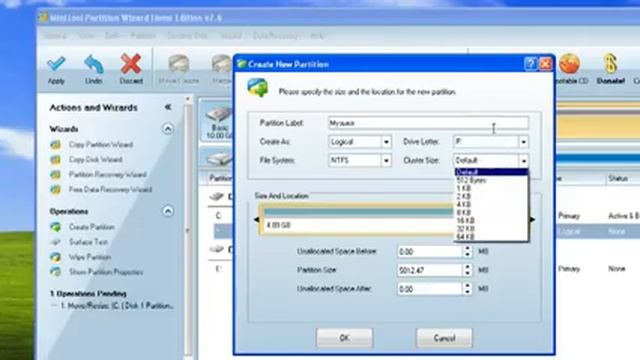Click the Discard red X icon
Image resolution: width=640 pixels, height=360 pixels.
point(131,64)
